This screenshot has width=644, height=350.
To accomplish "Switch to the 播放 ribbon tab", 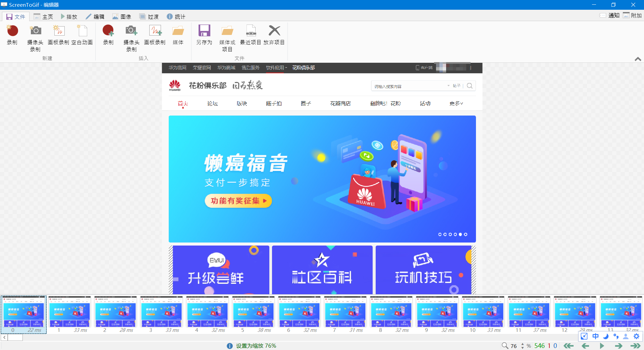I will tap(69, 16).
